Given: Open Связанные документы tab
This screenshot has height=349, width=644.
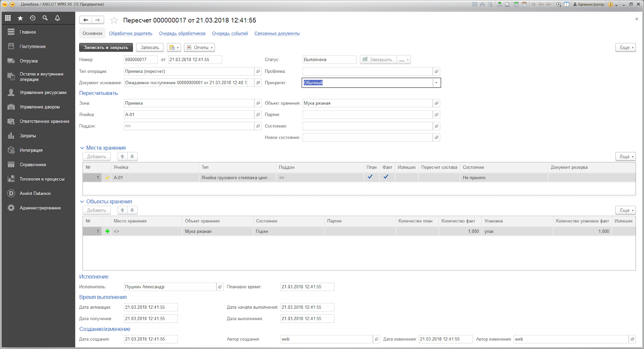Looking at the screenshot, I should click(277, 33).
